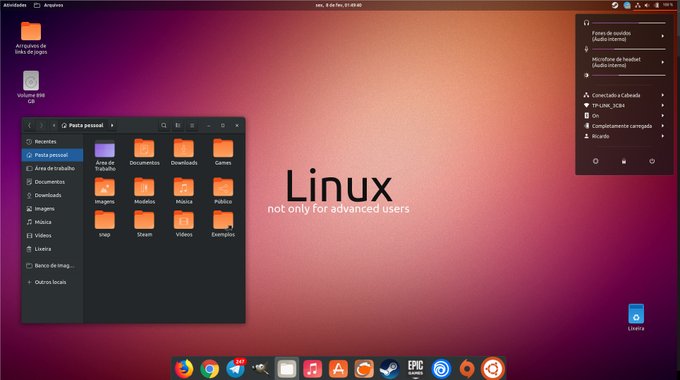The image size is (680, 380).
Task: Open Steam from the dock
Action: point(389,369)
